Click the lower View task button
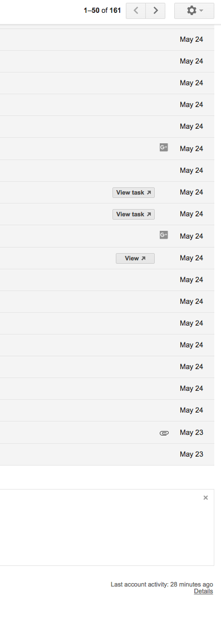The width and height of the screenshot is (221, 644). 134,214
